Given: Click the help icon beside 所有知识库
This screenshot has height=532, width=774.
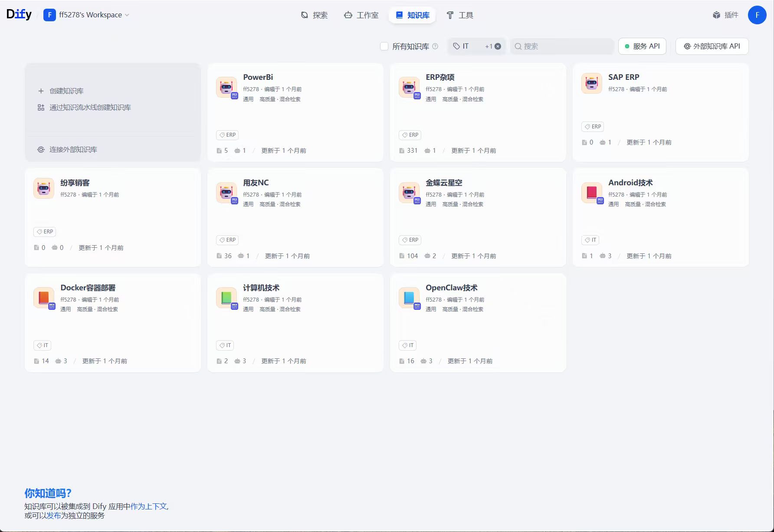Looking at the screenshot, I should [x=435, y=46].
